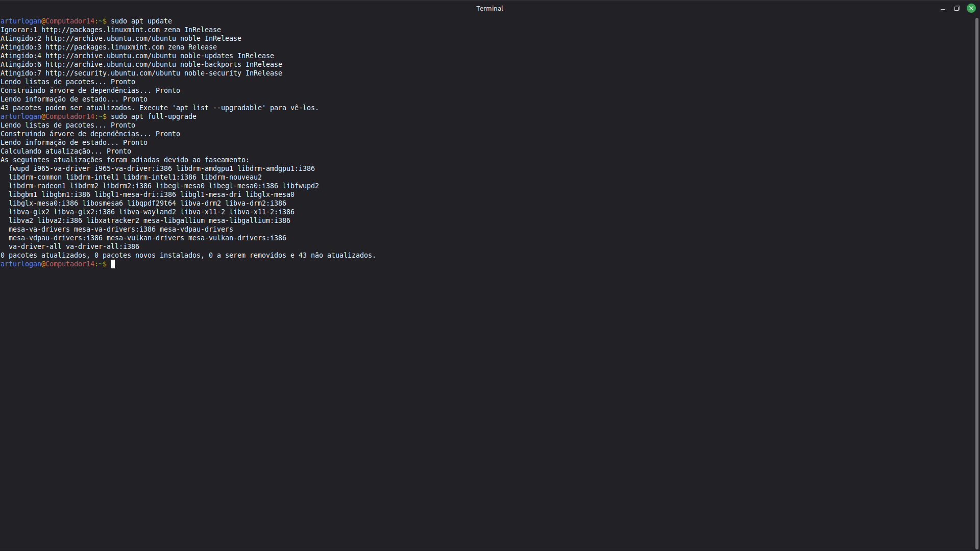
Task: Open the noble-updates archive.ubuntu.com URL
Action: point(110,56)
